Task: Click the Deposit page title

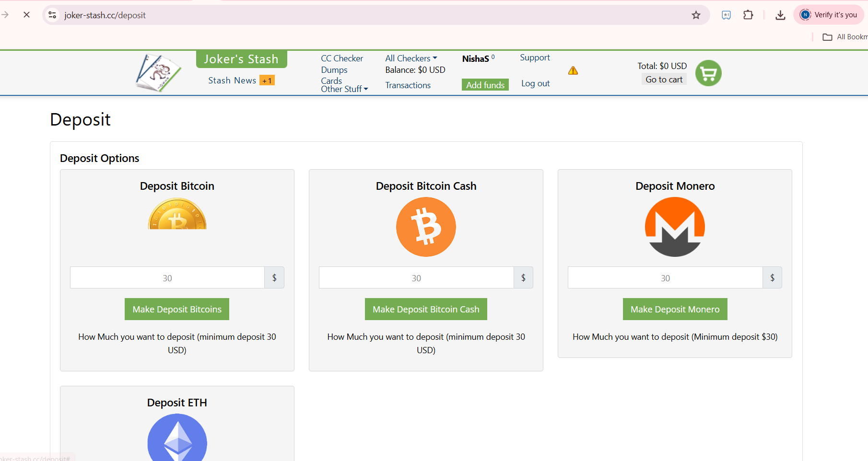Action: (80, 119)
